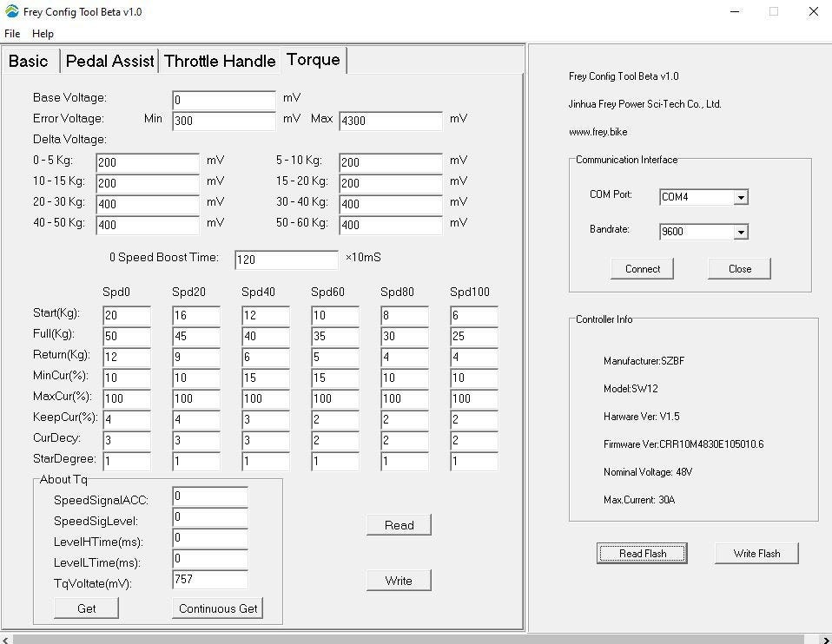Click the horizontal scrollbar left arrow
This screenshot has width=832, height=644.
6,639
